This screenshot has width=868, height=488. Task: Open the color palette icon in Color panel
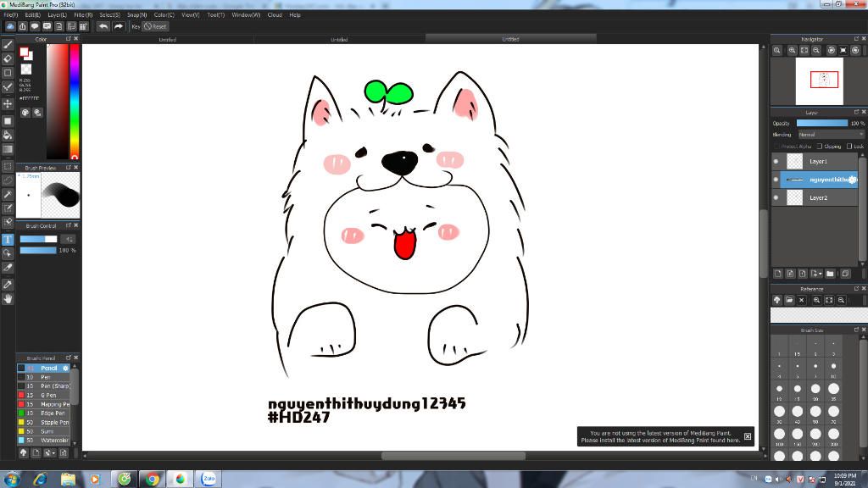pos(25,113)
